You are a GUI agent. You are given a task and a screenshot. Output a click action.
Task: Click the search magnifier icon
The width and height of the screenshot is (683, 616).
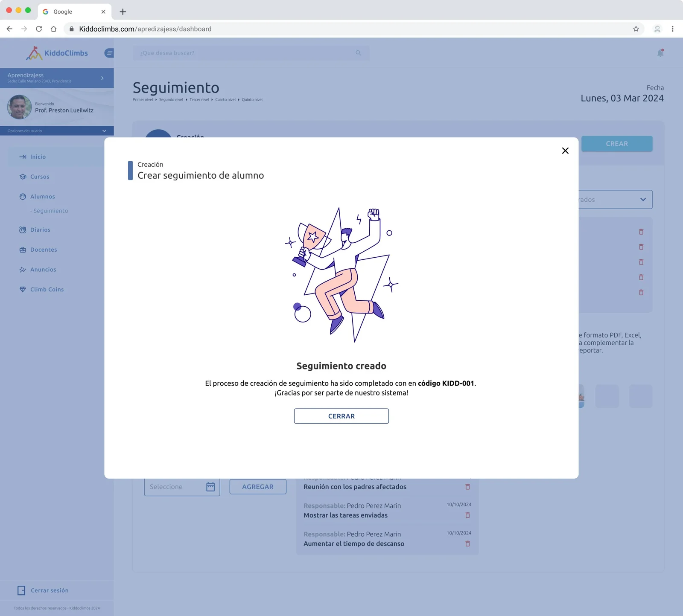(358, 53)
